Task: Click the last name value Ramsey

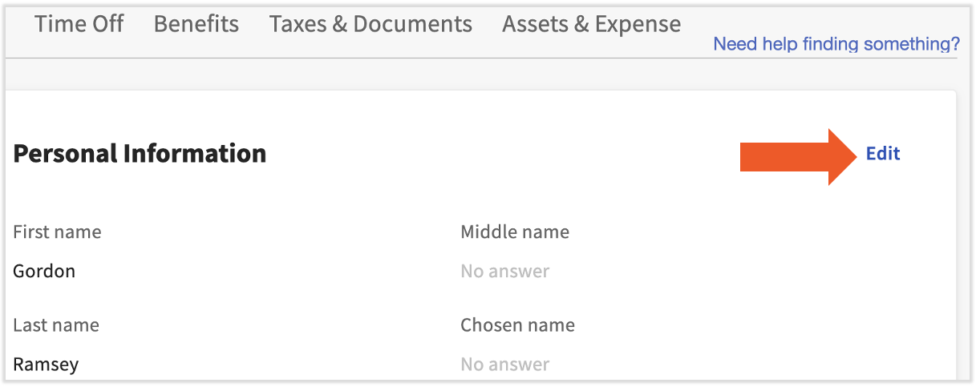Action: (46, 365)
